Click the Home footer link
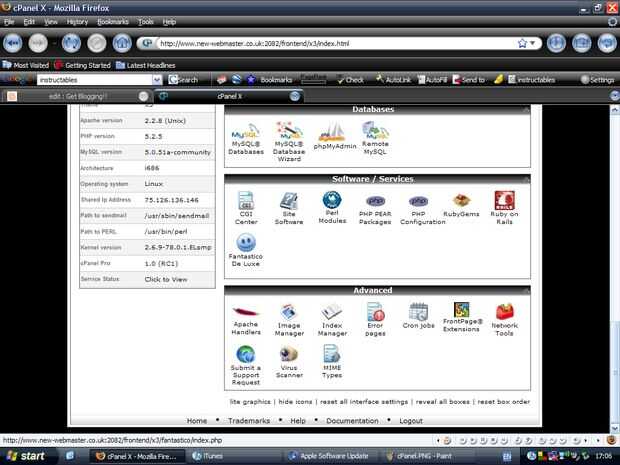The image size is (620, 465). pos(197,421)
